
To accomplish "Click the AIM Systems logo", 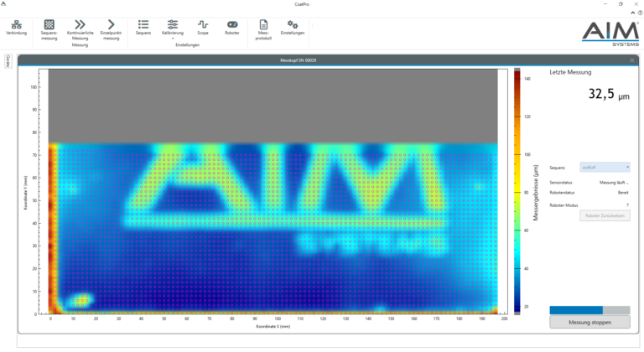I will (x=609, y=34).
